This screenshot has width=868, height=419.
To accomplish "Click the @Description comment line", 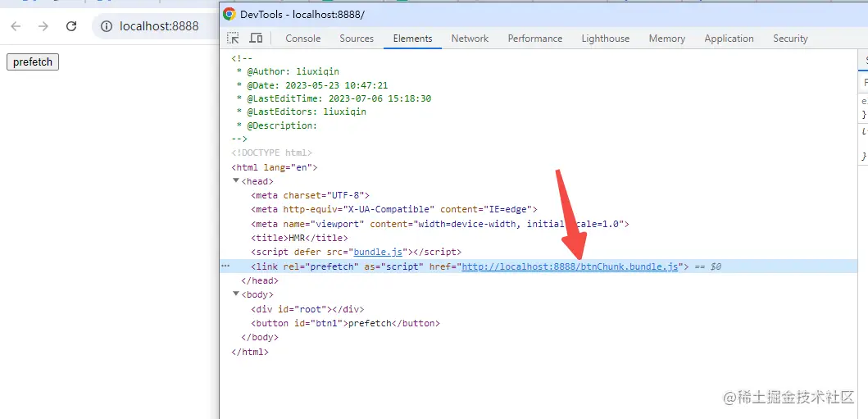I will pos(277,125).
